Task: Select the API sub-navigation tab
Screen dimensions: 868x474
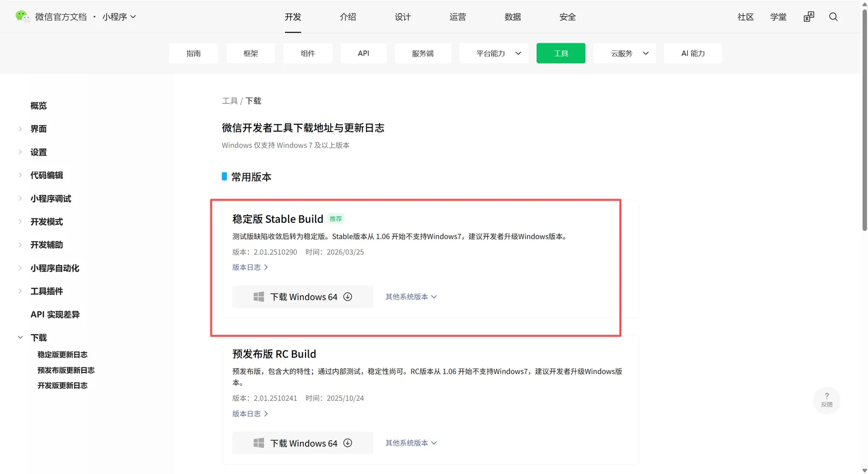Action: [x=363, y=53]
